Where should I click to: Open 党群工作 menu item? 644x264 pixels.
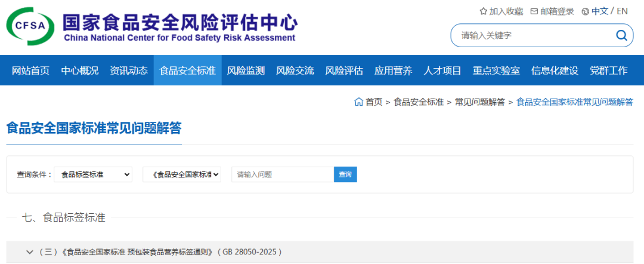coord(609,70)
